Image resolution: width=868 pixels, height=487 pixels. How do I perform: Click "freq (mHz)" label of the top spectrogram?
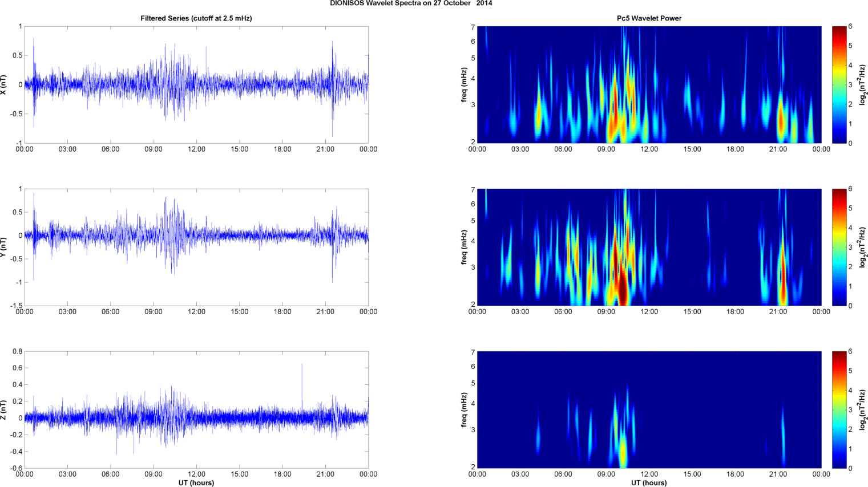(464, 85)
